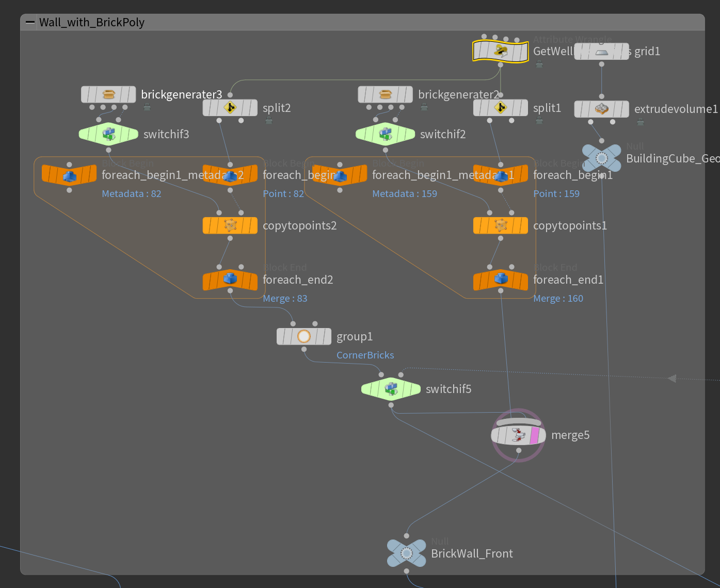Screen dimensions: 720x588
Task: Select the brickgenerater2 node icon
Action: (x=386, y=94)
